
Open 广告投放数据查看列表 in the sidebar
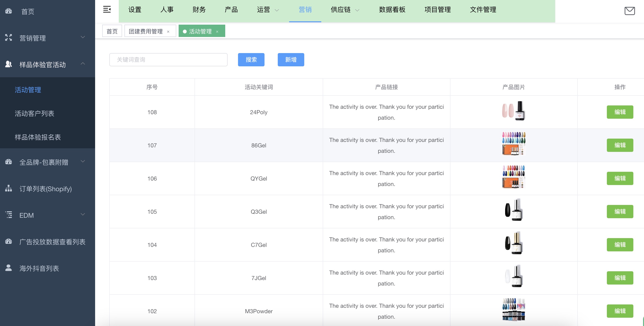(x=48, y=242)
